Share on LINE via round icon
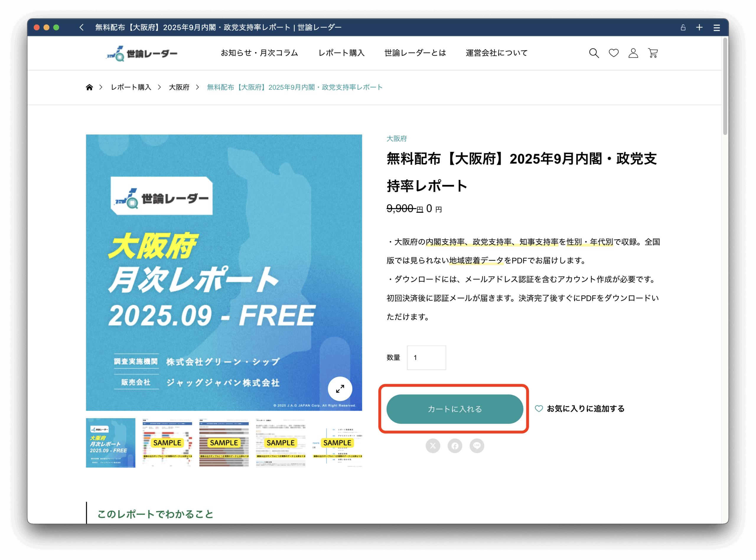The image size is (756, 560). pos(477,446)
